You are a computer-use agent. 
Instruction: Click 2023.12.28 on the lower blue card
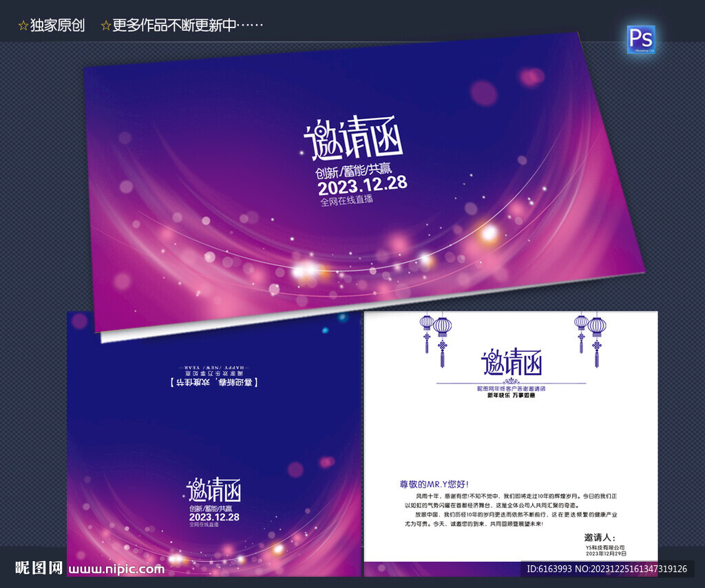pos(215,517)
